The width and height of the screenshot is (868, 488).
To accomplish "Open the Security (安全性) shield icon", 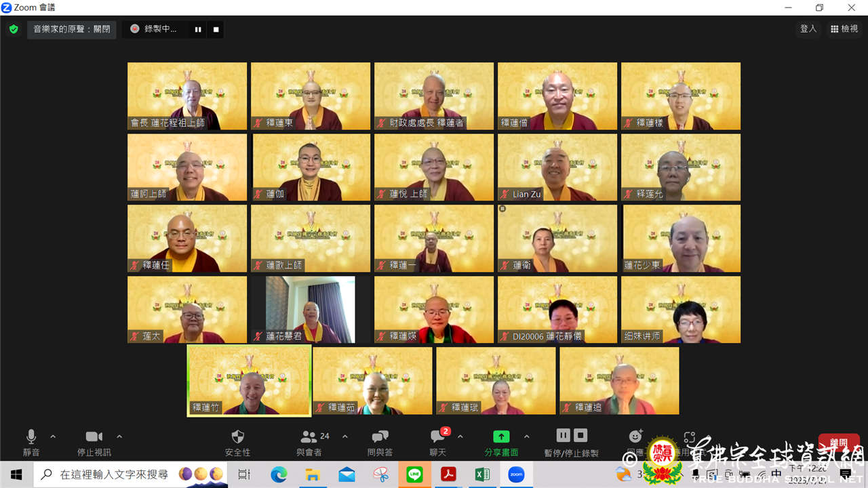I will [237, 436].
